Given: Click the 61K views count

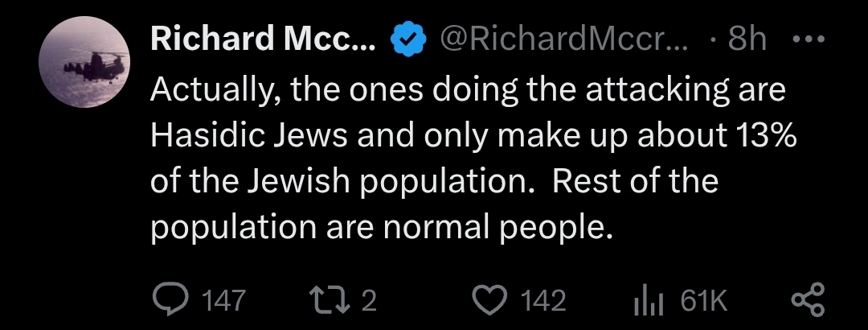Looking at the screenshot, I should point(704,301).
